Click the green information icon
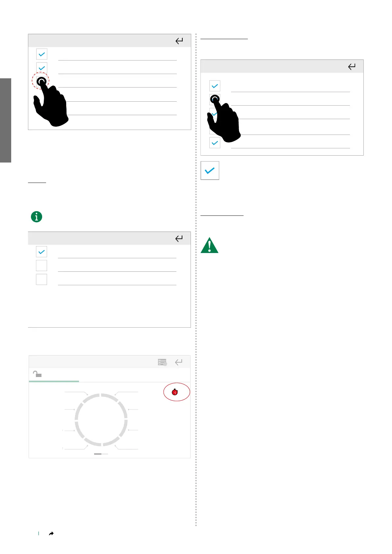This screenshot has width=392, height=554. click(37, 217)
